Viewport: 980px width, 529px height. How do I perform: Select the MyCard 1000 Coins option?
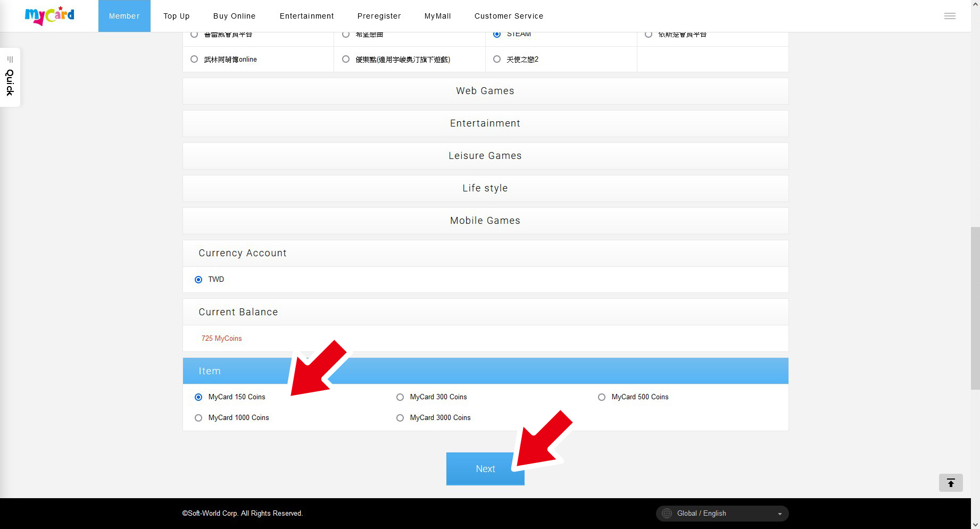[x=198, y=418]
